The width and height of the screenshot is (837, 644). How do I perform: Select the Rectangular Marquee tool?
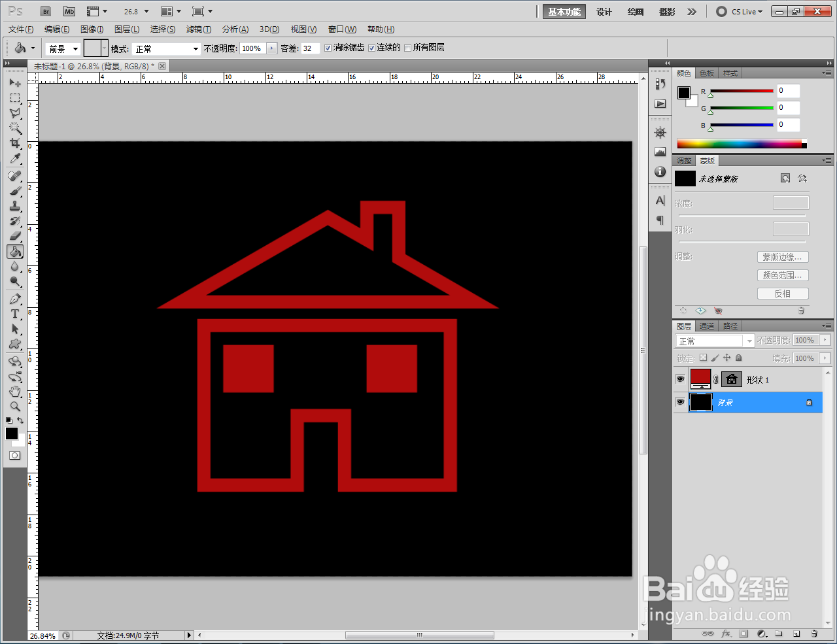(15, 98)
